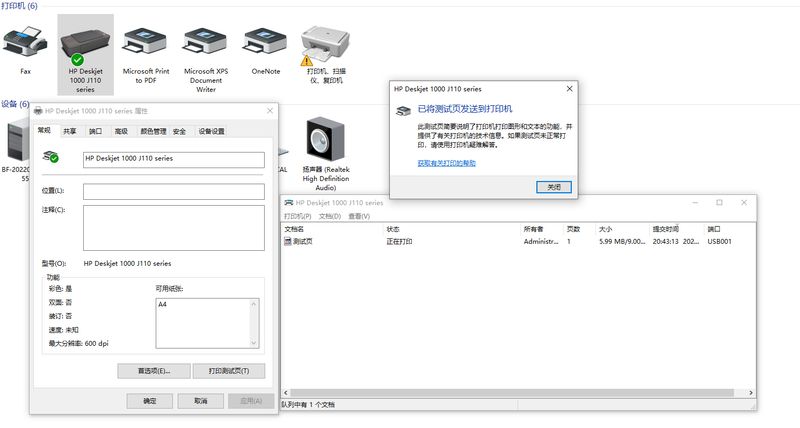Open the 端口 tab
The height and width of the screenshot is (428, 800).
click(x=95, y=131)
